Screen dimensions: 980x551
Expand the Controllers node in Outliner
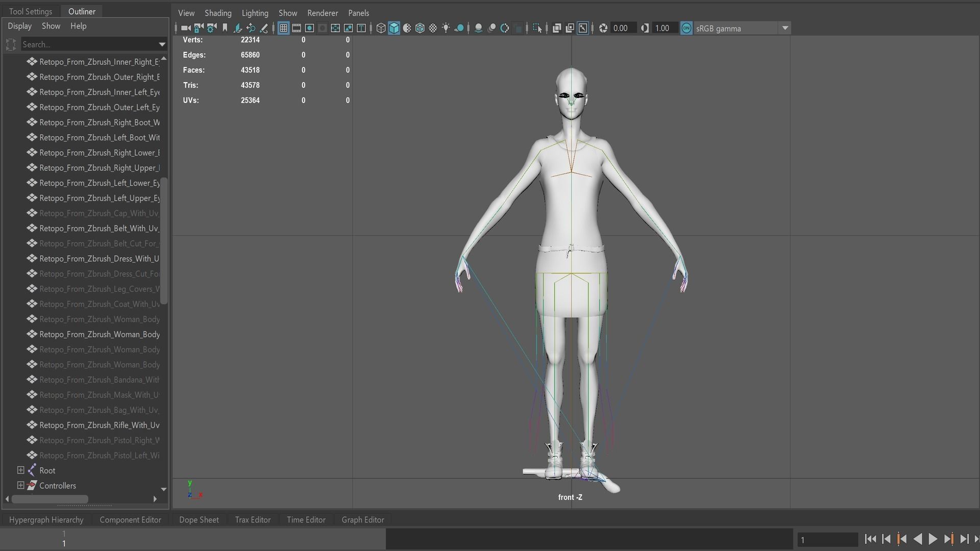[20, 486]
